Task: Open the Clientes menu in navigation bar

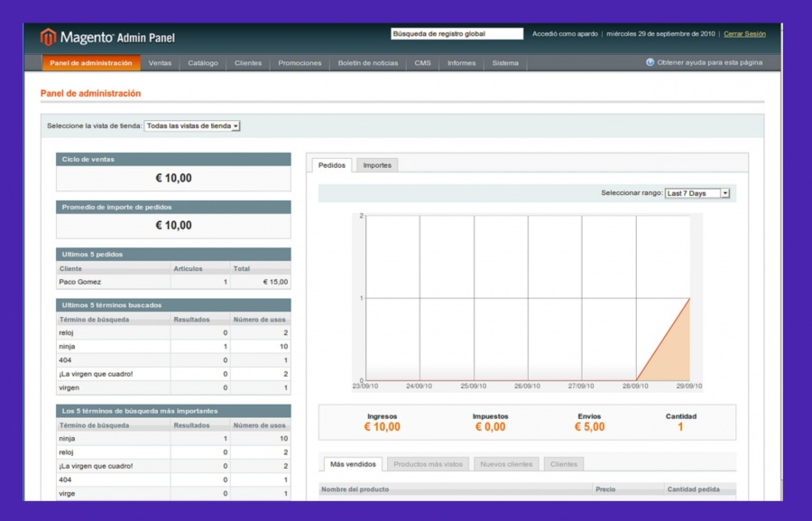Action: click(x=248, y=62)
